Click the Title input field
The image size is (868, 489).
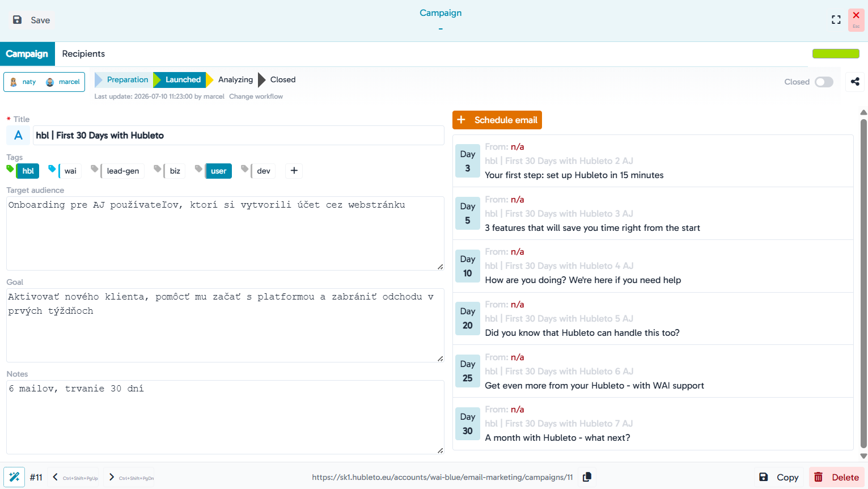(239, 136)
